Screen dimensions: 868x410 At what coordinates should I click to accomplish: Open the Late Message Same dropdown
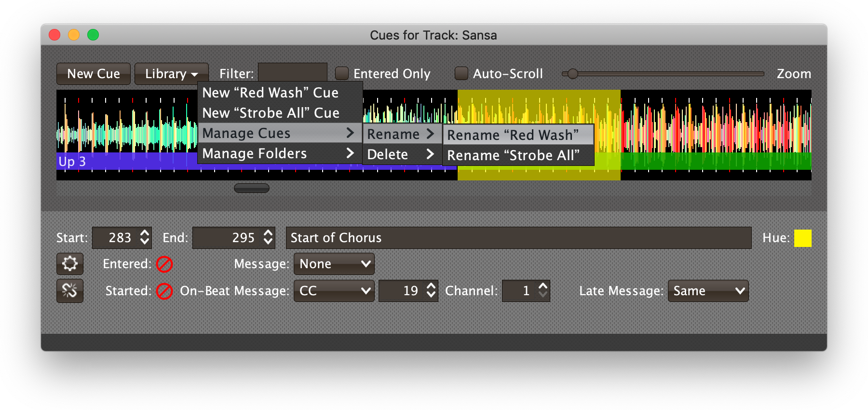point(708,291)
